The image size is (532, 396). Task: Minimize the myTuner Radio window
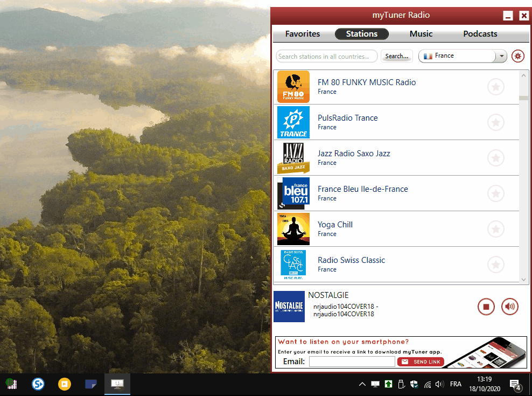(x=508, y=16)
